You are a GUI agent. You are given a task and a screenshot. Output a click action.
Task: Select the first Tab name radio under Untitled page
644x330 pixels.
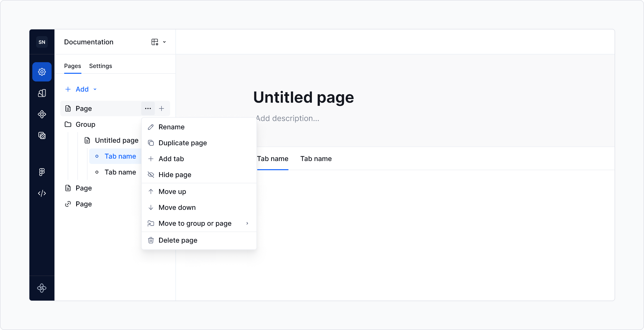97,156
